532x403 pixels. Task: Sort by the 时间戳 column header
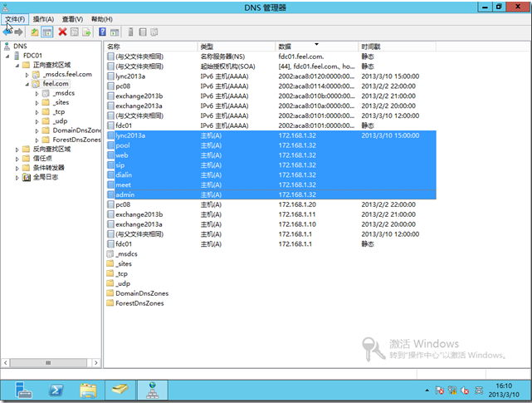coord(397,47)
